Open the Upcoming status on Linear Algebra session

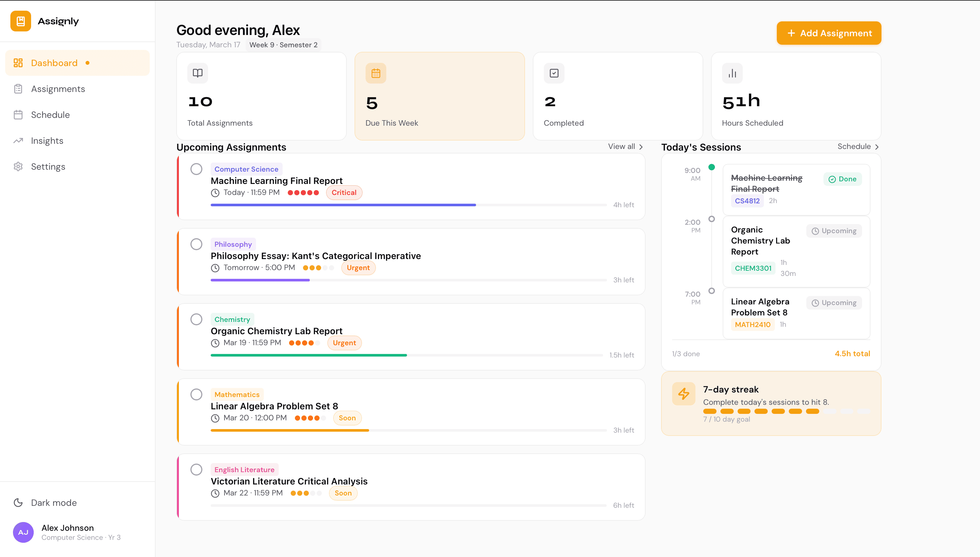click(834, 302)
